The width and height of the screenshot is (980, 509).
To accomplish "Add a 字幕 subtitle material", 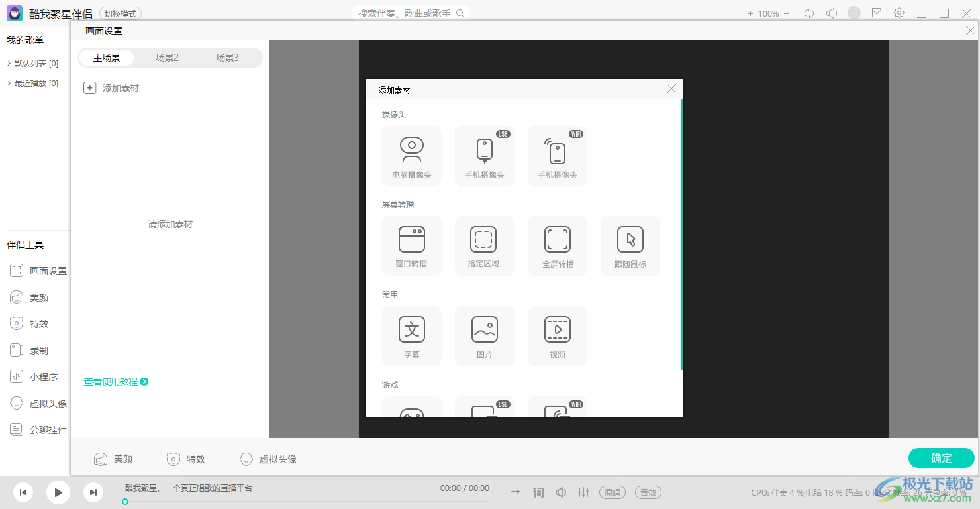I will click(x=412, y=336).
